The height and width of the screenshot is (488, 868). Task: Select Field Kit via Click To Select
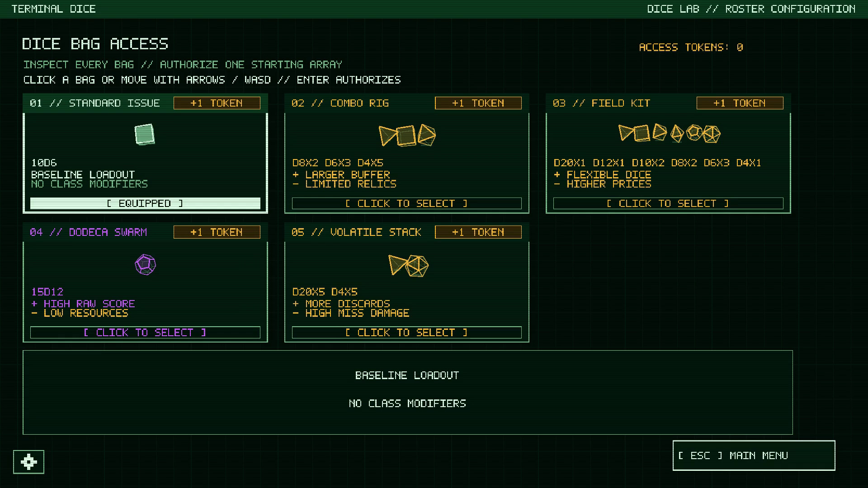(x=668, y=203)
